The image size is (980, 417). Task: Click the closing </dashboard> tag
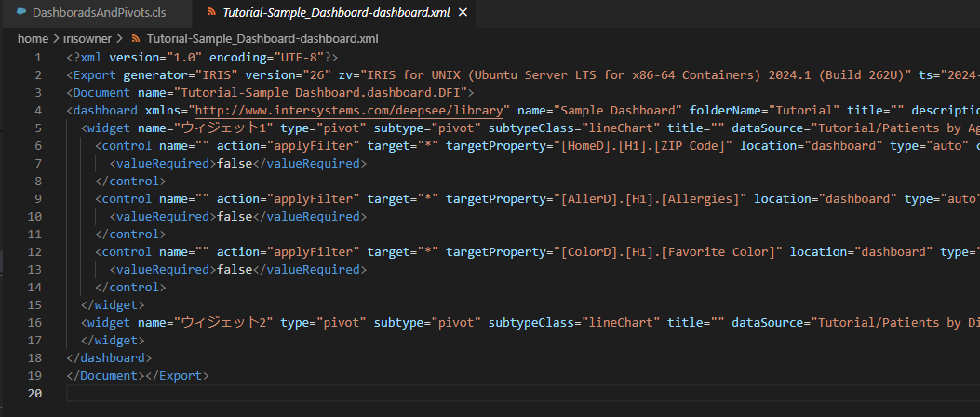(x=109, y=358)
